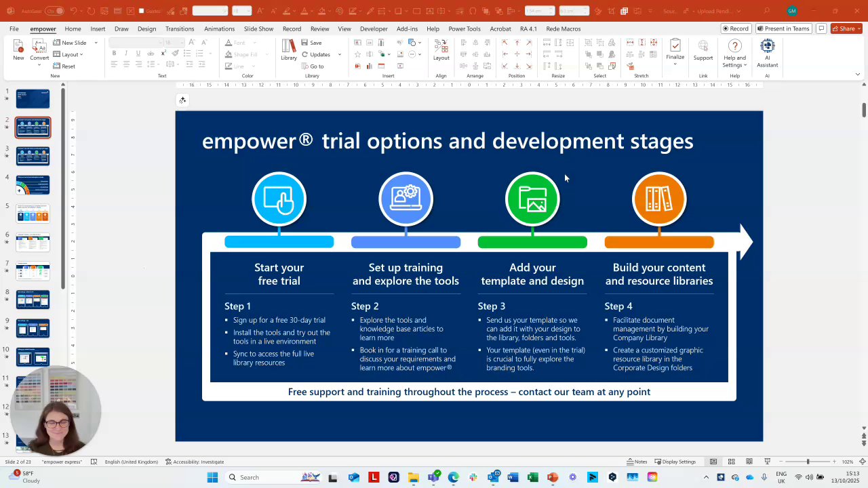
Task: Move object to bottom-right position
Action: click(x=529, y=66)
